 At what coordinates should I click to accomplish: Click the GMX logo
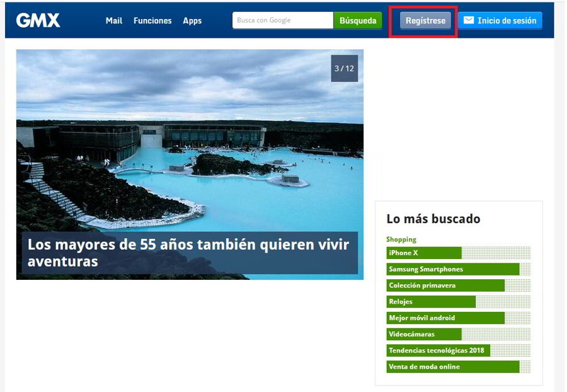[38, 20]
